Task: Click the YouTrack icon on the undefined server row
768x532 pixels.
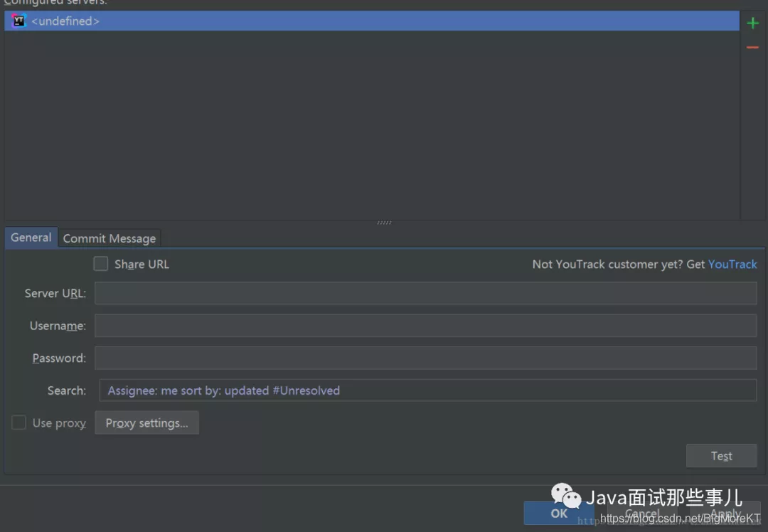Action: pos(18,21)
